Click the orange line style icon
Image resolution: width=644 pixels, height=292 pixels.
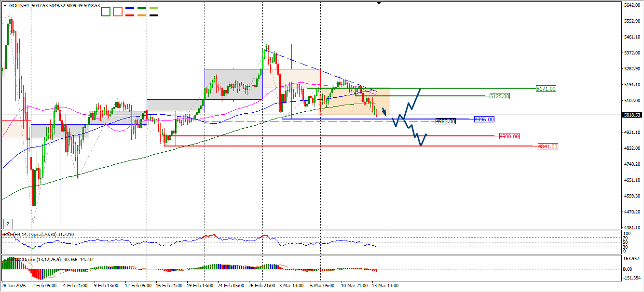pos(142,15)
